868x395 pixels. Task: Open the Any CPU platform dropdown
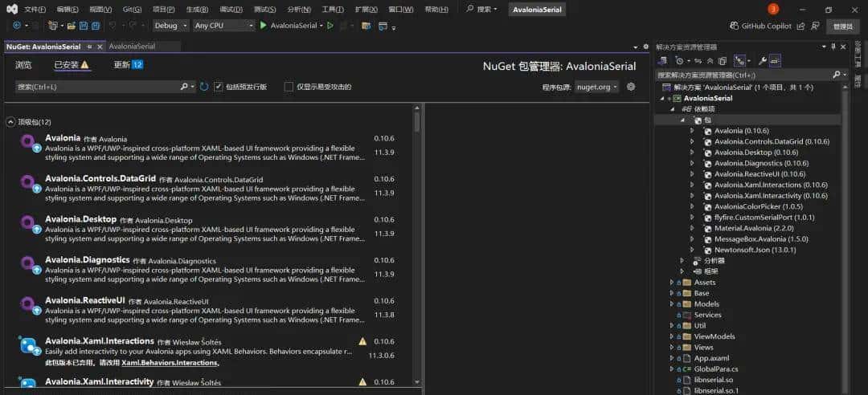223,26
